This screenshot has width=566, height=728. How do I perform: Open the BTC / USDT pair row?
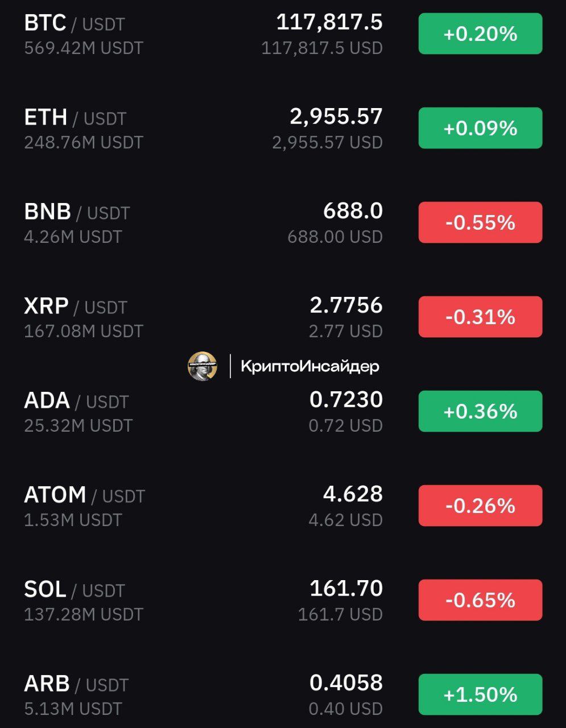pos(283,34)
